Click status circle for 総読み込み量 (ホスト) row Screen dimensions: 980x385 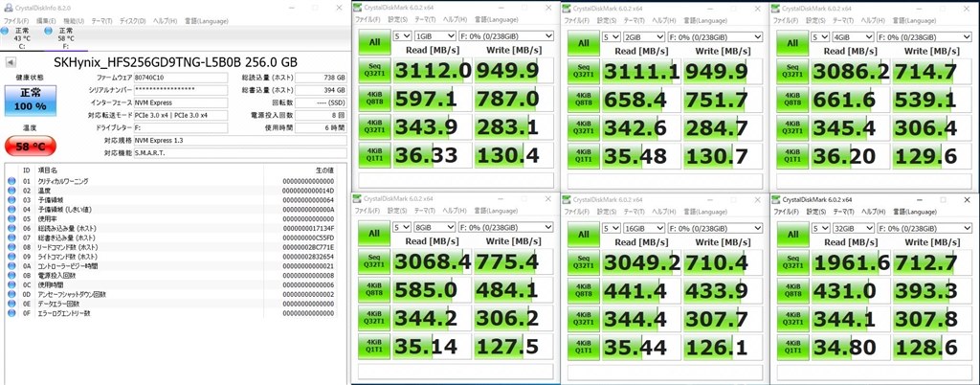[x=11, y=228]
